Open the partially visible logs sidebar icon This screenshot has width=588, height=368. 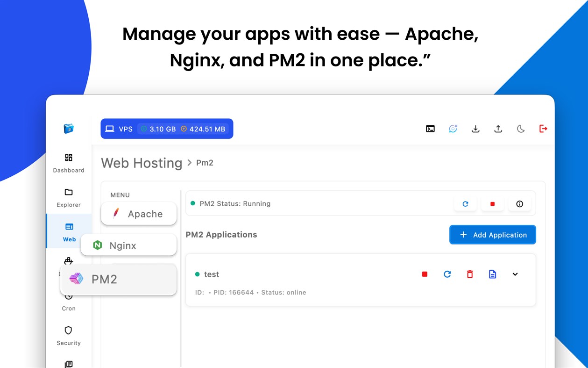(x=69, y=364)
